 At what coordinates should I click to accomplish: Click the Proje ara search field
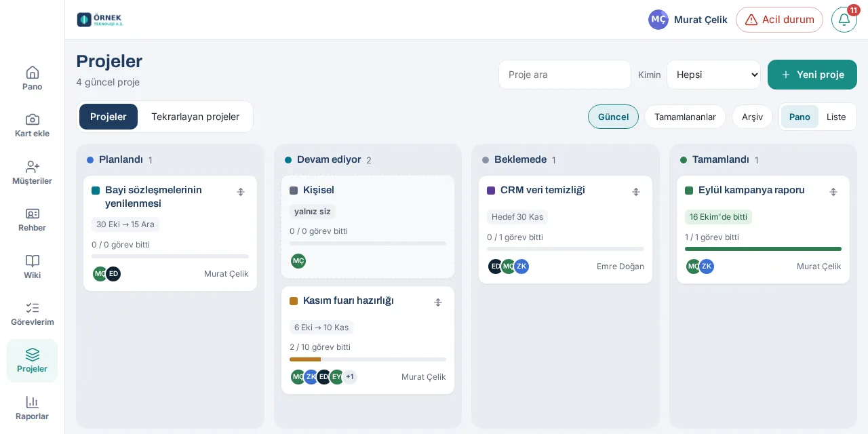565,75
